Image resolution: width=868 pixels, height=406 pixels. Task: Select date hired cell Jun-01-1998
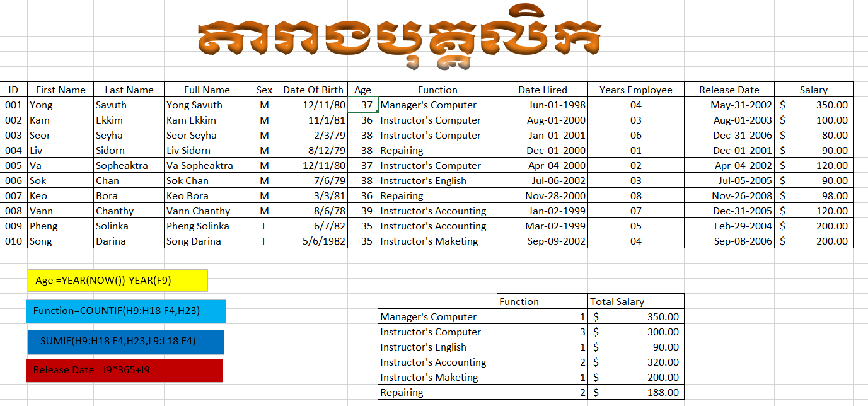[x=543, y=105]
